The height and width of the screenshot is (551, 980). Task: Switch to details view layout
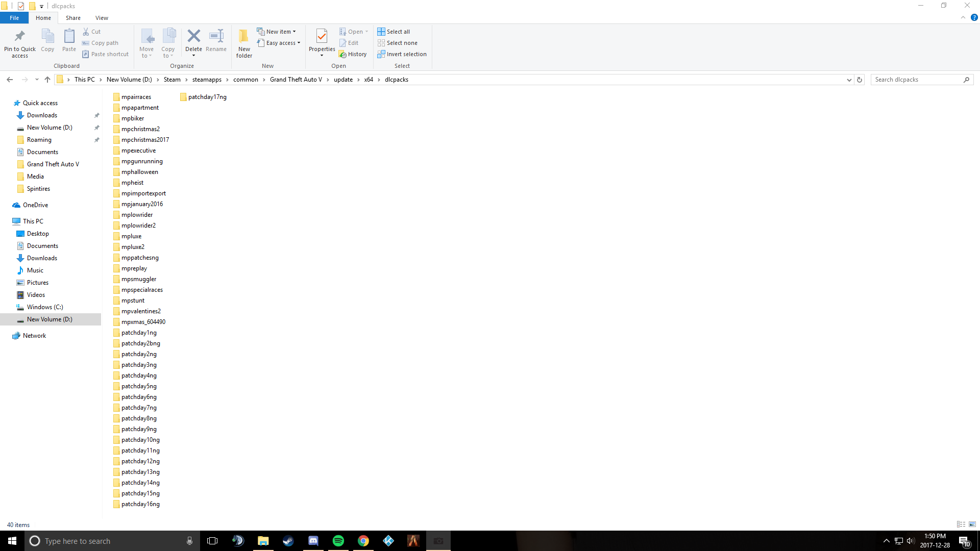(961, 524)
